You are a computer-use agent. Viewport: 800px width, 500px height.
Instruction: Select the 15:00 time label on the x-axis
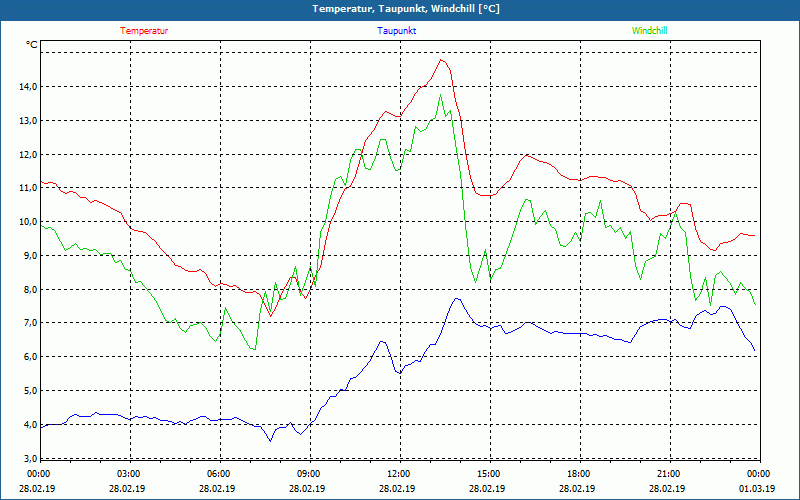point(488,474)
